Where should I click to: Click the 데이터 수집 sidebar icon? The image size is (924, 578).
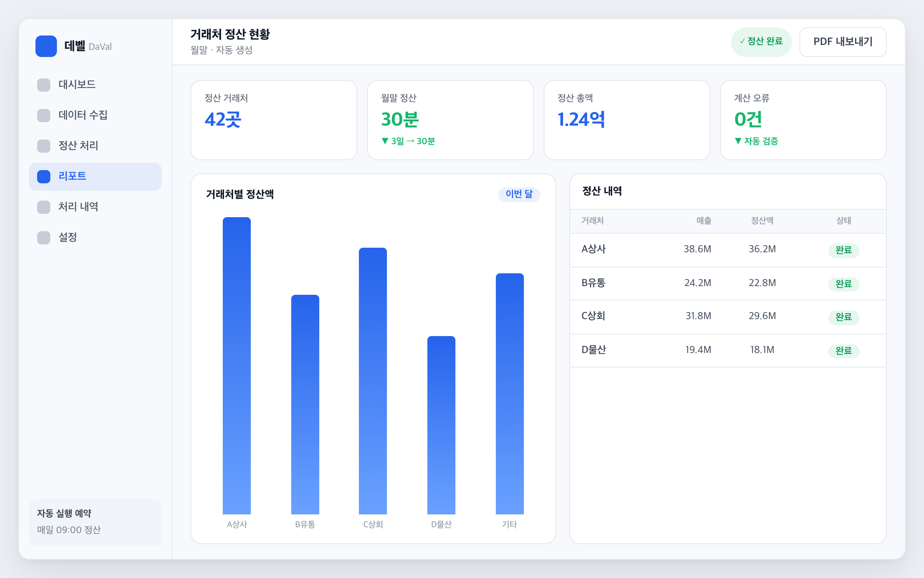coord(44,116)
